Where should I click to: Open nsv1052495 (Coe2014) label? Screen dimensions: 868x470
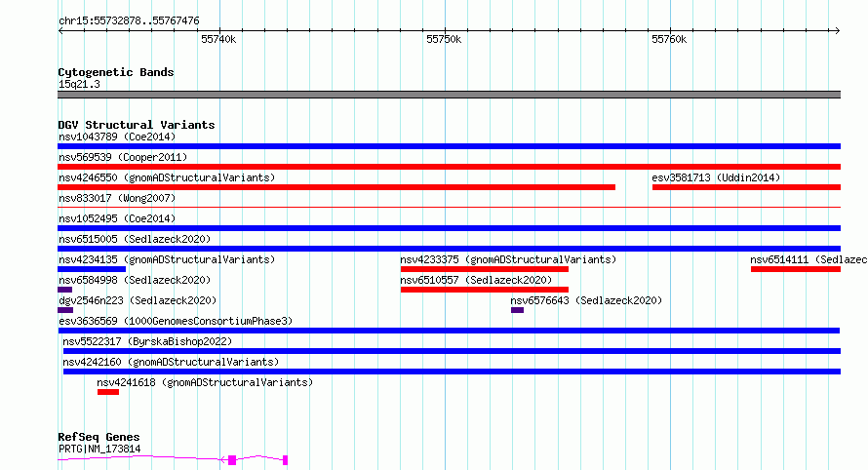click(117, 218)
